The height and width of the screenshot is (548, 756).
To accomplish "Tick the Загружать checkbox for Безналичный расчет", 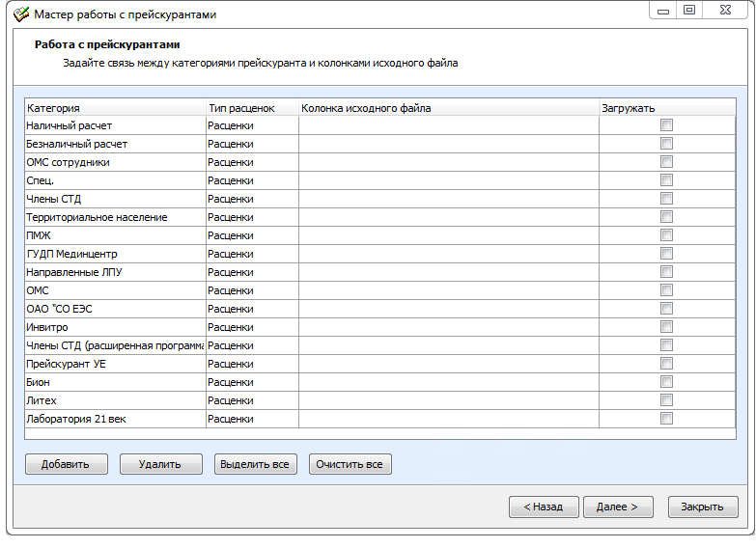I will tap(666, 144).
